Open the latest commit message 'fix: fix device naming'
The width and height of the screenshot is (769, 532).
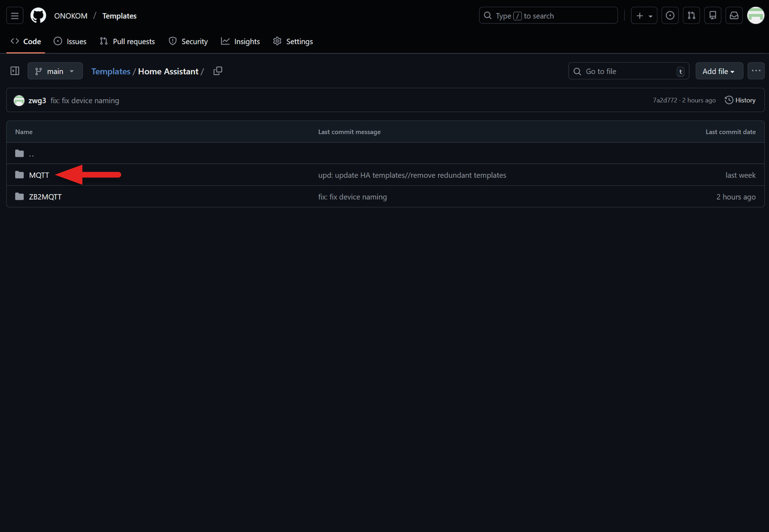85,100
